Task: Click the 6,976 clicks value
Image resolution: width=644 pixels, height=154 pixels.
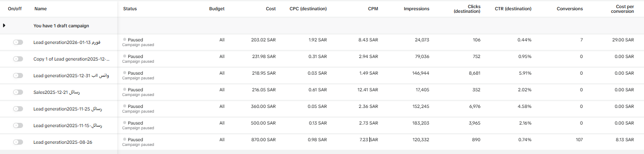Action: (x=474, y=106)
